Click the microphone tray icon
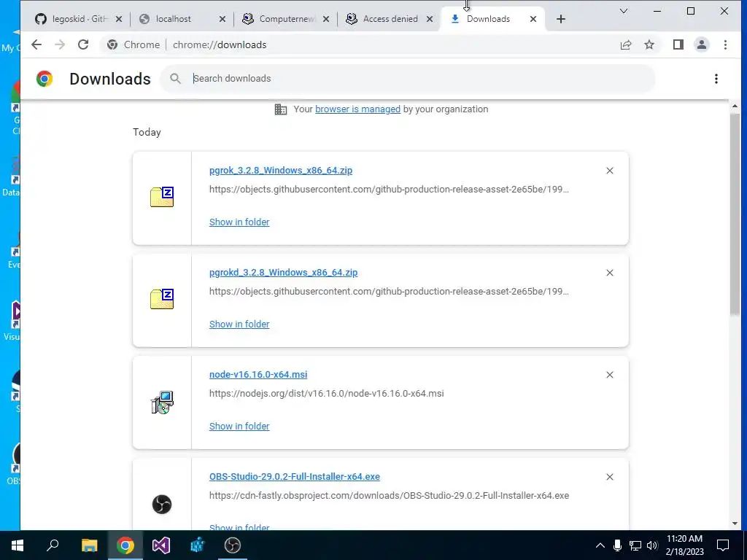747x560 pixels. [617, 545]
